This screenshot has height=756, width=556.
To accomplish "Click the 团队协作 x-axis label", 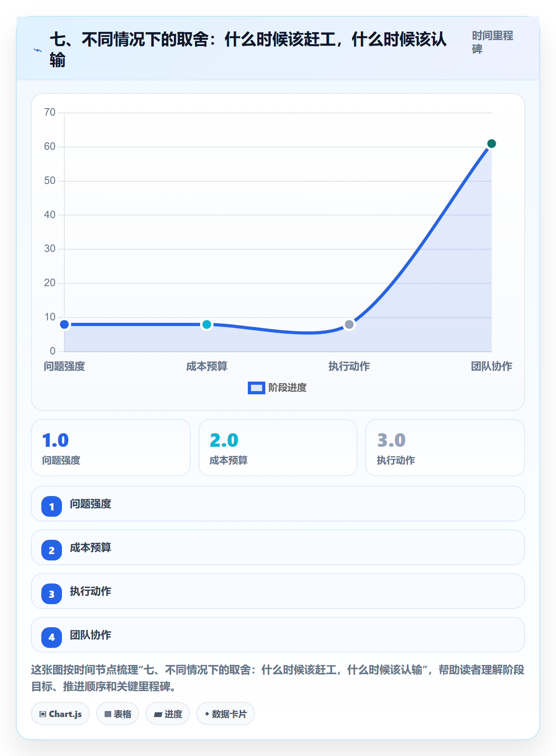I will coord(491,366).
